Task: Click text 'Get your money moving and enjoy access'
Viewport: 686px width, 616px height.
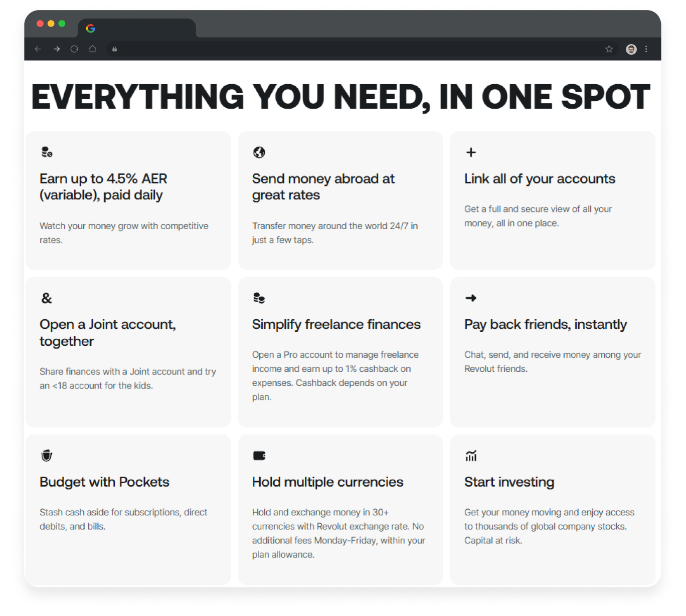Action: point(549,512)
